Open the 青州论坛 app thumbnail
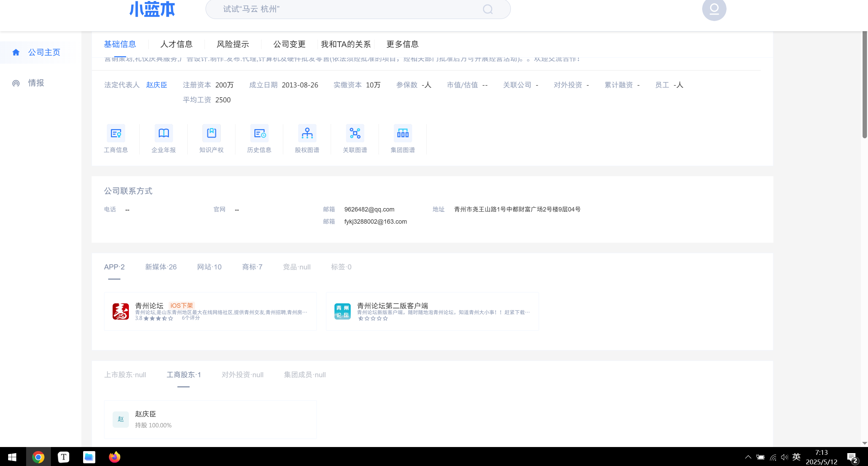Viewport: 868px width, 466px height. [120, 311]
